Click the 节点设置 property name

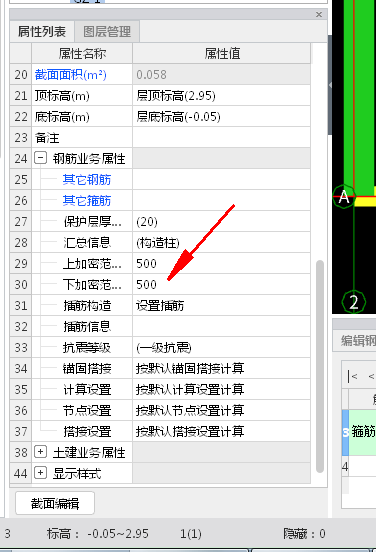click(x=87, y=410)
